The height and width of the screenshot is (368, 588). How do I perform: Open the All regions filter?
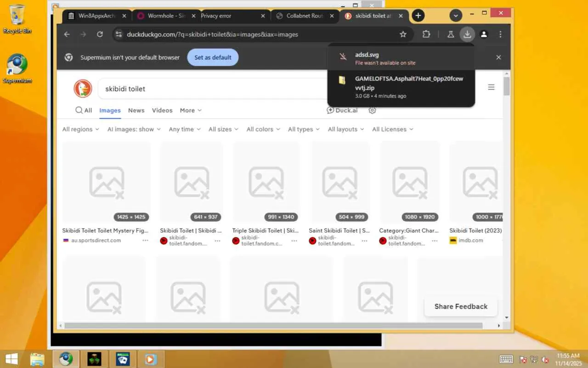point(81,129)
